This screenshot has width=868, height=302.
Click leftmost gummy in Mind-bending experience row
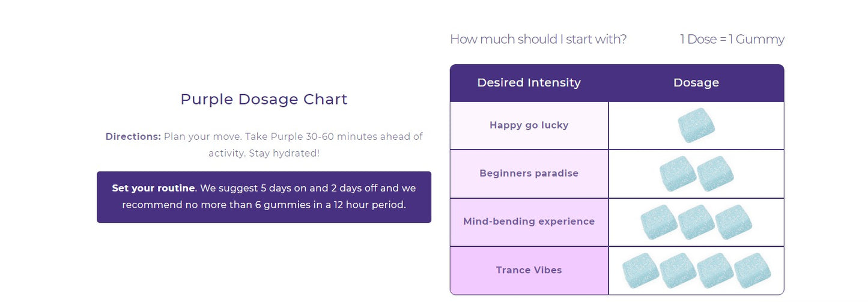659,222
